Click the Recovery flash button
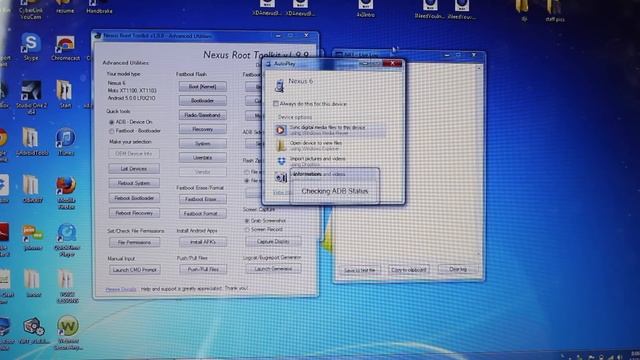 pos(202,129)
